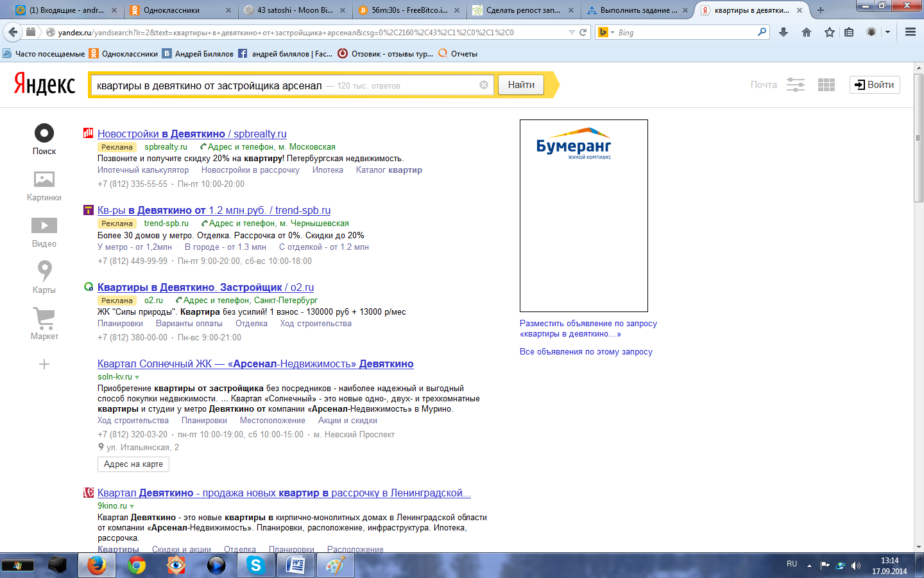Show bookmarks list icon
The height and width of the screenshot is (578, 924).
coord(849,32)
